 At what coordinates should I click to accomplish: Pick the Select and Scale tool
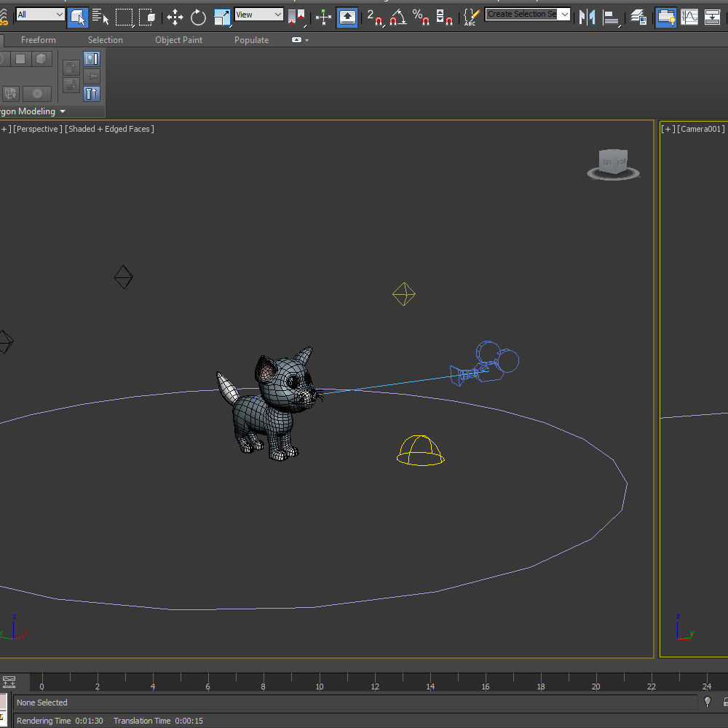222,17
